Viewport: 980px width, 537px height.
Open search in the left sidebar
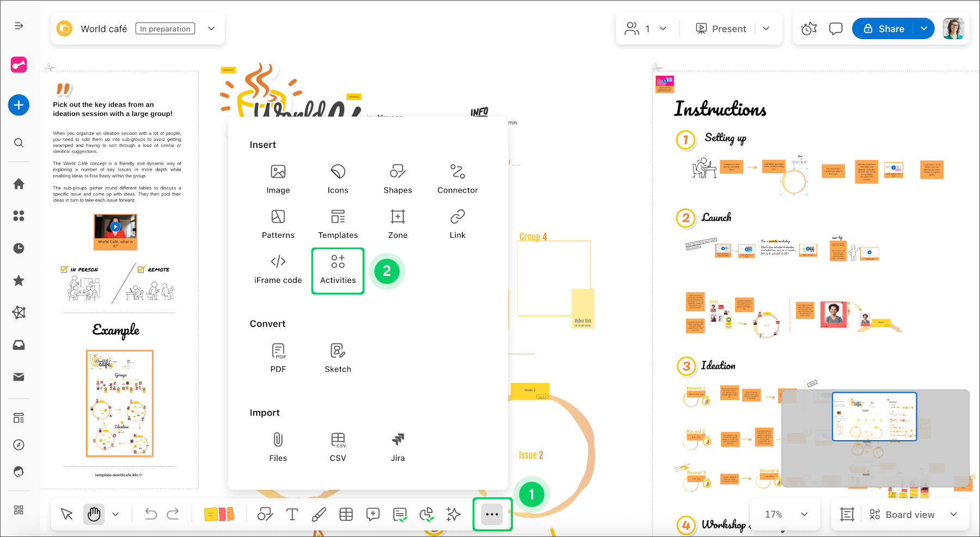(x=19, y=143)
